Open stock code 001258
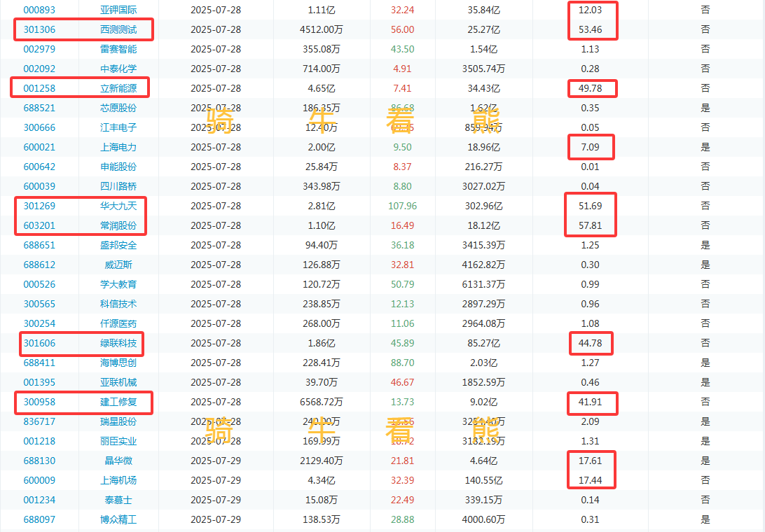 (39, 88)
